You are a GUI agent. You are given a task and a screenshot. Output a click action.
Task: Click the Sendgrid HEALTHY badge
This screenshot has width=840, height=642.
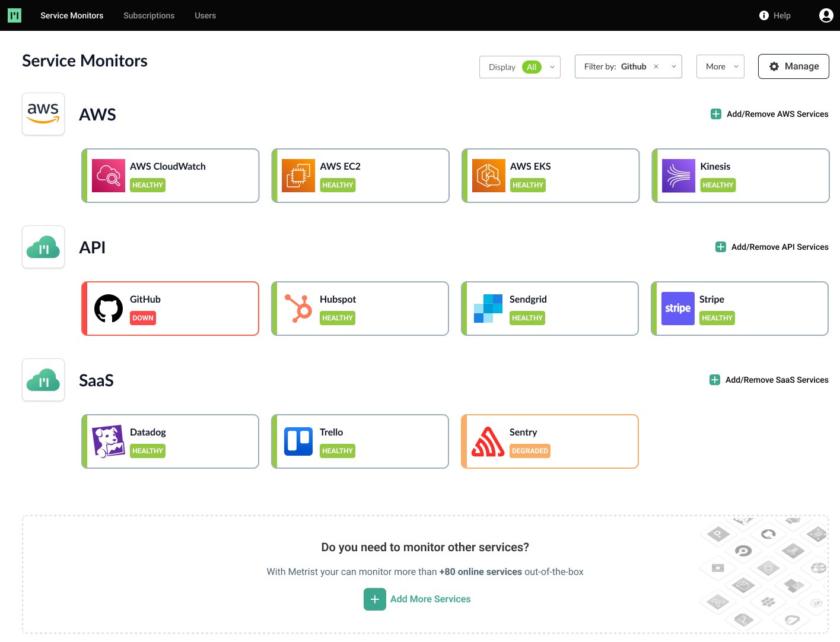point(527,318)
